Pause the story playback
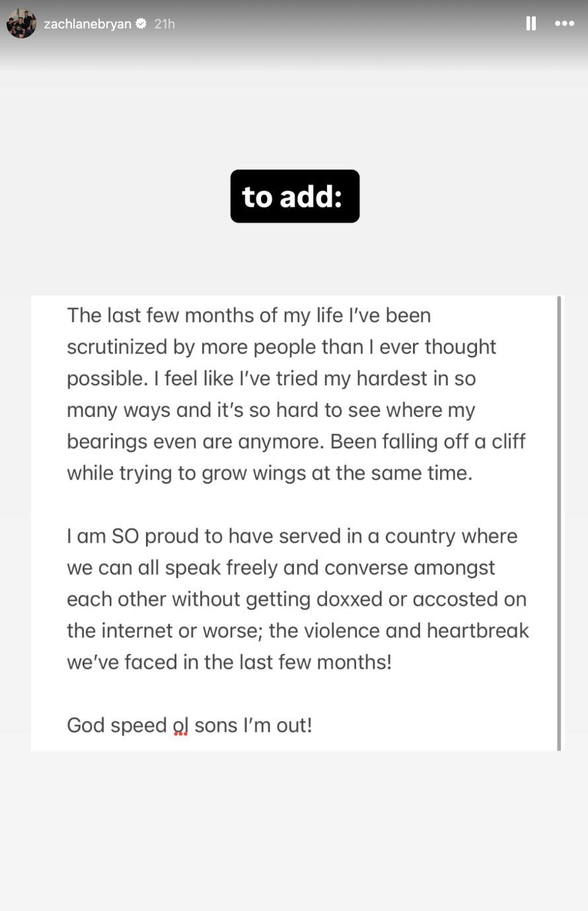Screen dimensions: 588x911 pyautogui.click(x=531, y=24)
